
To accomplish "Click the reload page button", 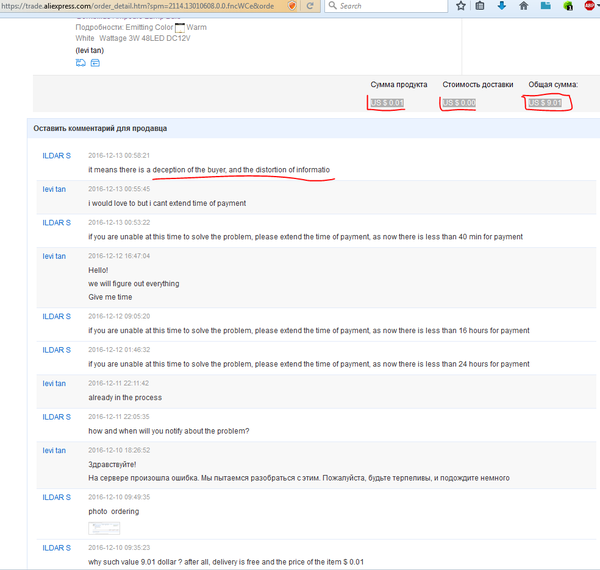I will click(x=310, y=6).
